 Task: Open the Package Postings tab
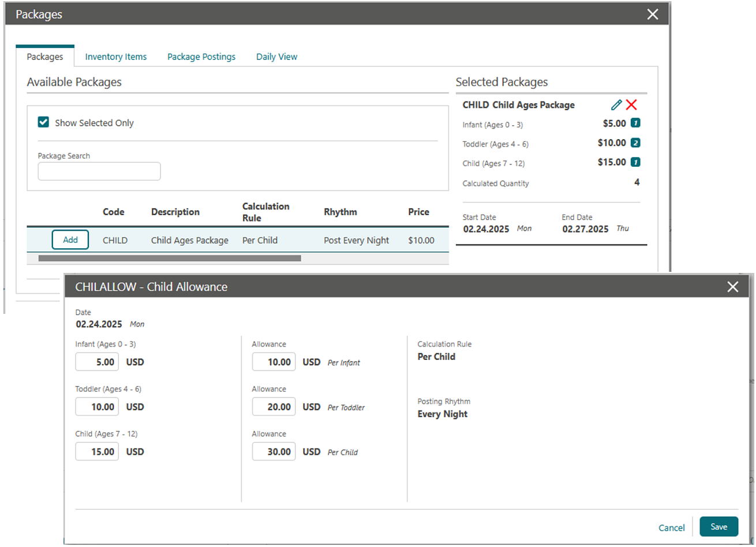(x=201, y=57)
